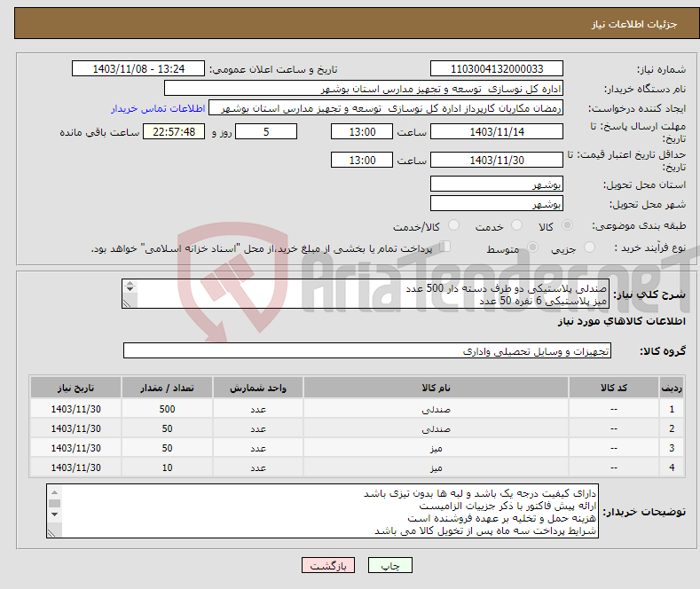The width and height of the screenshot is (700, 589).
Task: Click unit عدد in row 1
Action: coord(258,409)
